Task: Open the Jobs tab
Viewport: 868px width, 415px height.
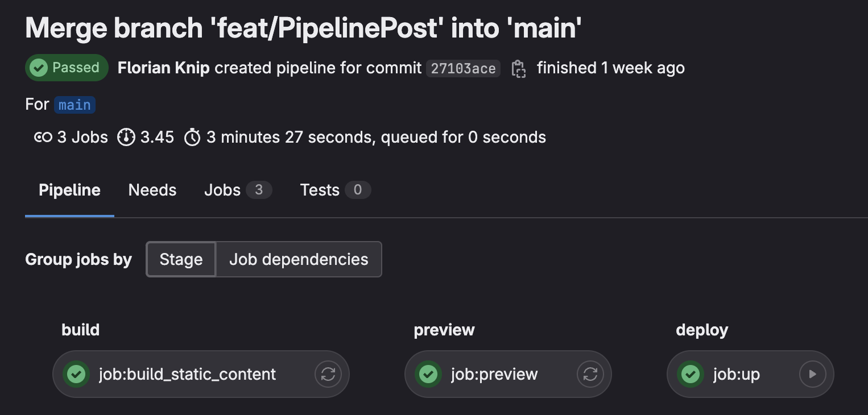Action: pyautogui.click(x=238, y=190)
